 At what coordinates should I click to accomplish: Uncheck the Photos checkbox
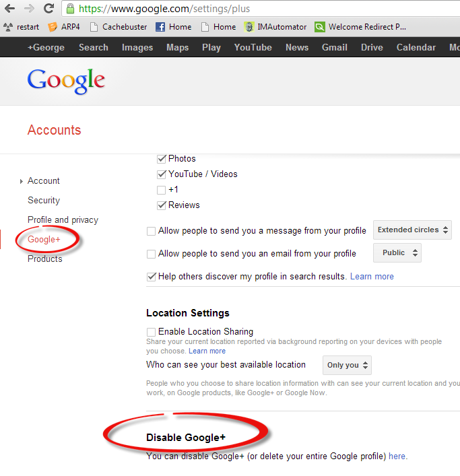coord(161,159)
